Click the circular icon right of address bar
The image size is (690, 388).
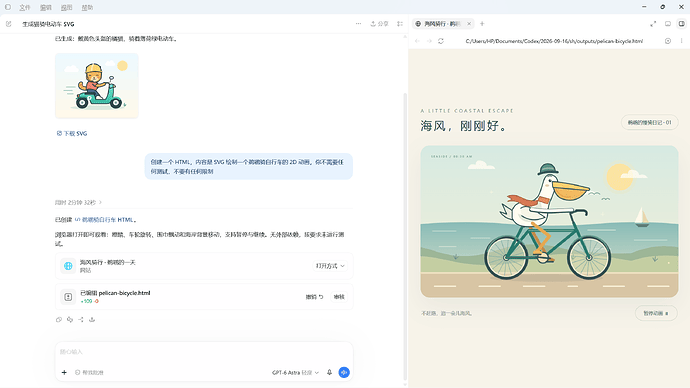click(x=668, y=41)
